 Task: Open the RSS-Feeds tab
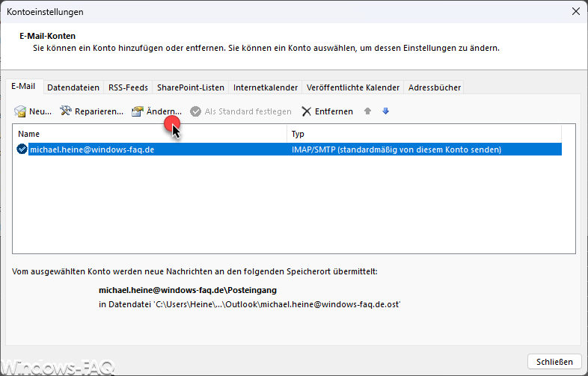pyautogui.click(x=128, y=87)
